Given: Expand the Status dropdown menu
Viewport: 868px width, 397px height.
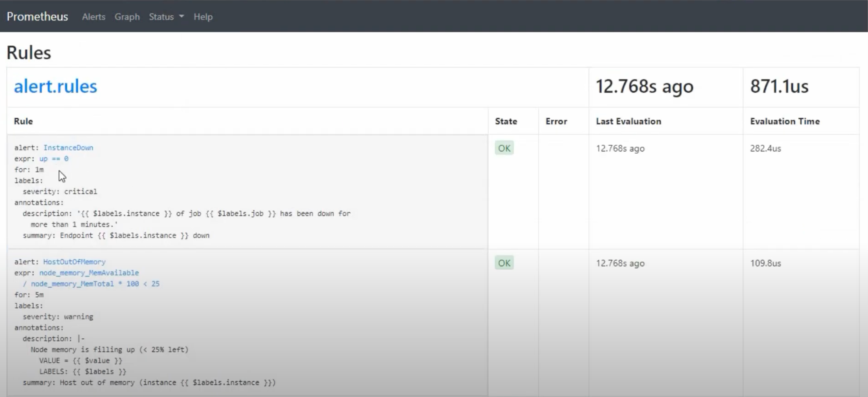Looking at the screenshot, I should click(162, 16).
